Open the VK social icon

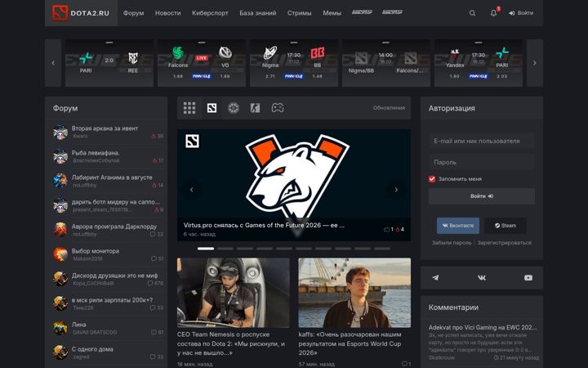point(482,278)
